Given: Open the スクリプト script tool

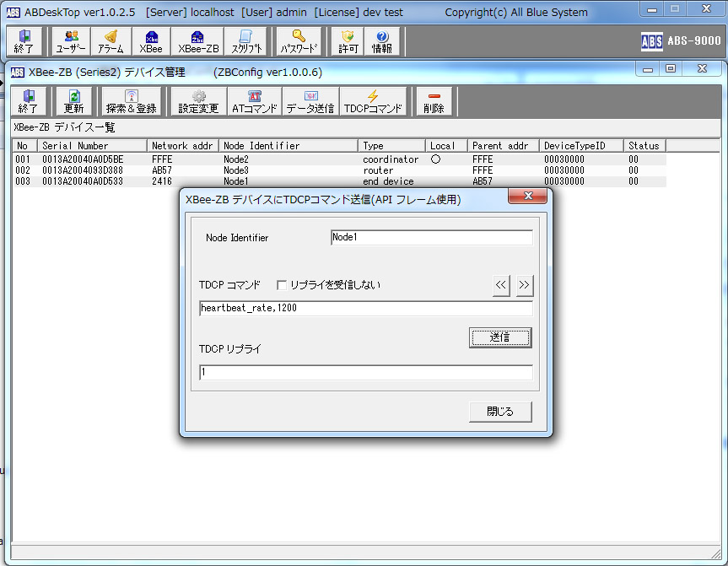Looking at the screenshot, I should point(246,41).
